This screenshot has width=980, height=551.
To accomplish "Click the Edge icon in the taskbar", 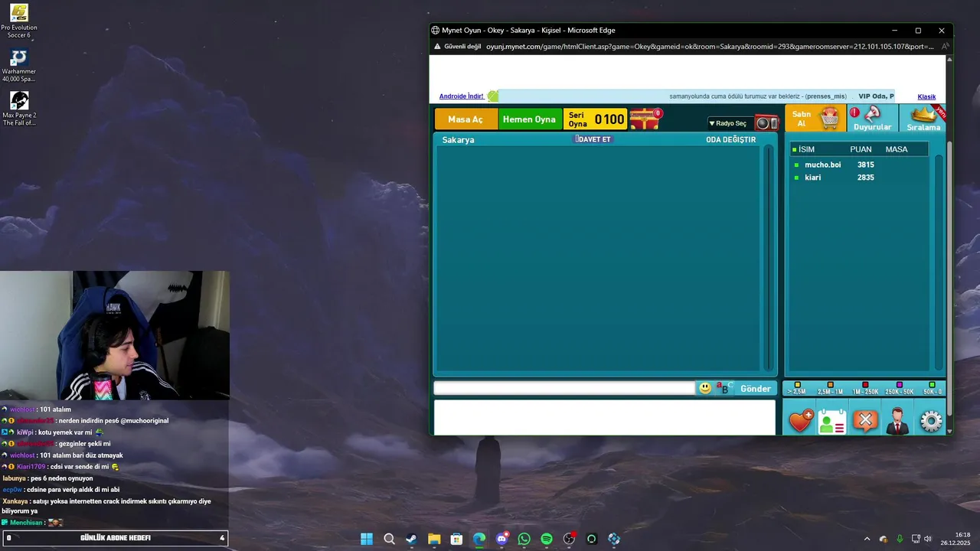I will coord(479,539).
